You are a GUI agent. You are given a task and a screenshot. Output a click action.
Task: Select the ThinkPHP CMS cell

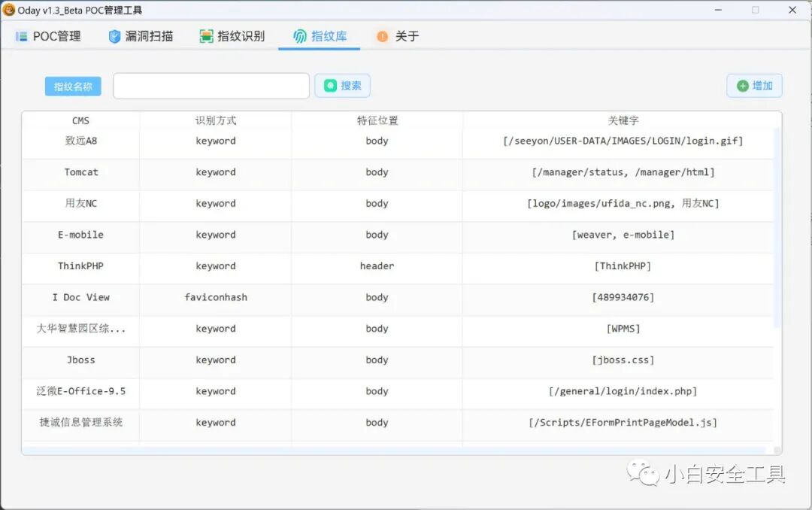[x=80, y=266]
